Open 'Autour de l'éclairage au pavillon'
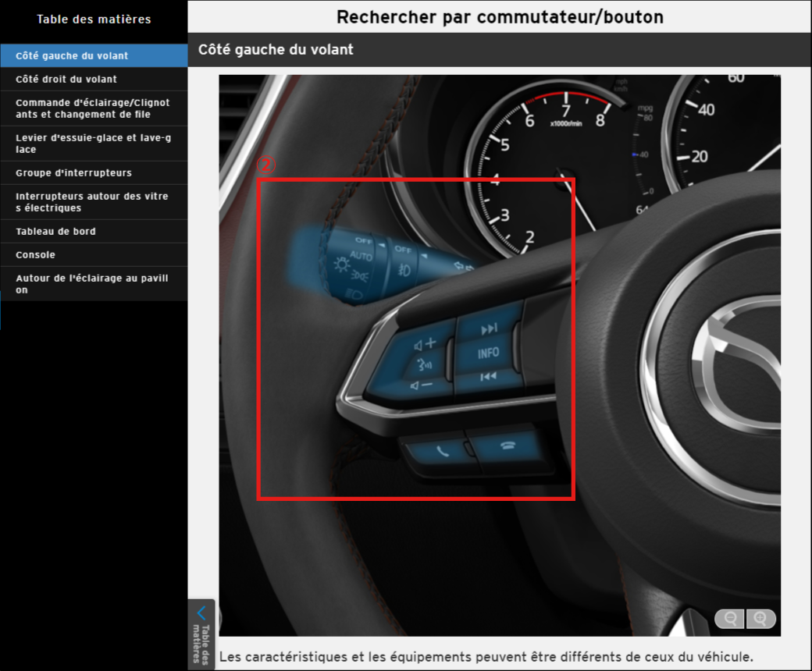 (x=94, y=283)
